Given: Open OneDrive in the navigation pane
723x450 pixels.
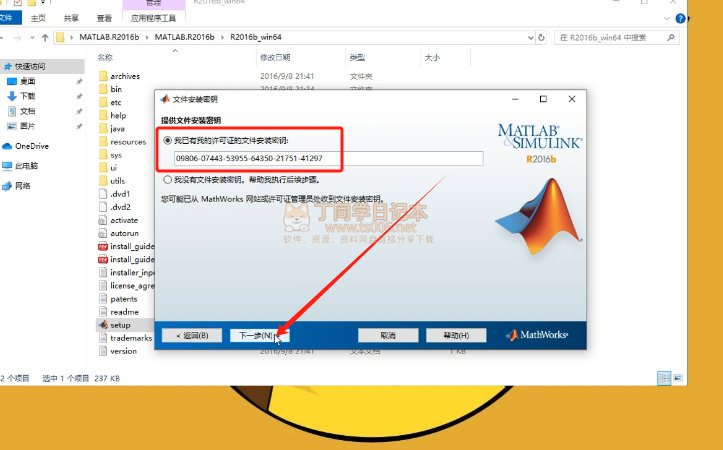Looking at the screenshot, I should coord(31,146).
